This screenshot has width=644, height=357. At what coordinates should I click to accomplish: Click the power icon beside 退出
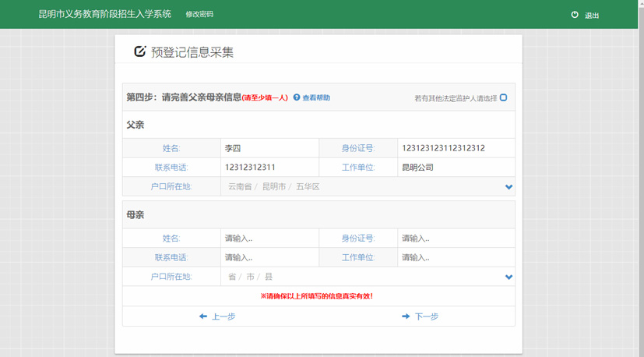point(575,15)
